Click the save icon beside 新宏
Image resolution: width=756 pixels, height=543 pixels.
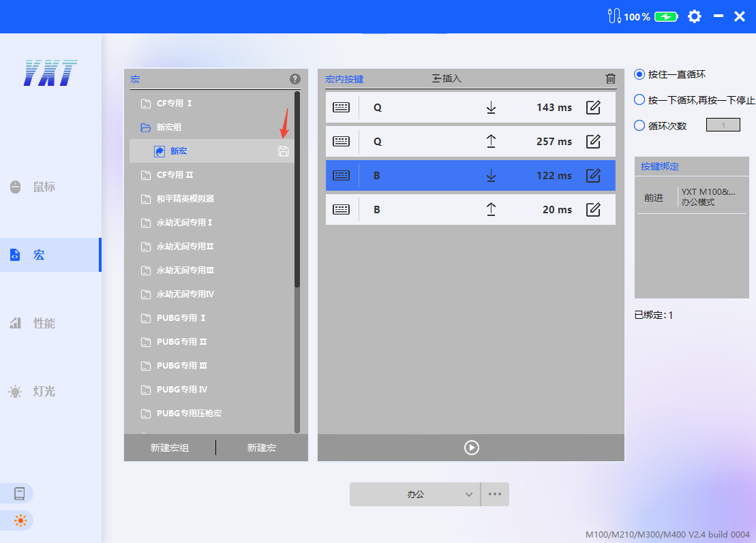click(284, 151)
